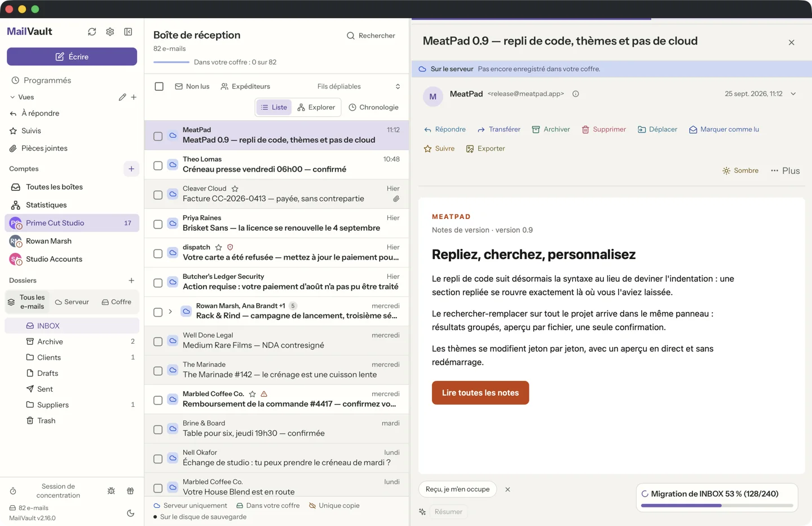812x526 pixels.
Task: Toggle night mode moon icon
Action: pyautogui.click(x=131, y=513)
